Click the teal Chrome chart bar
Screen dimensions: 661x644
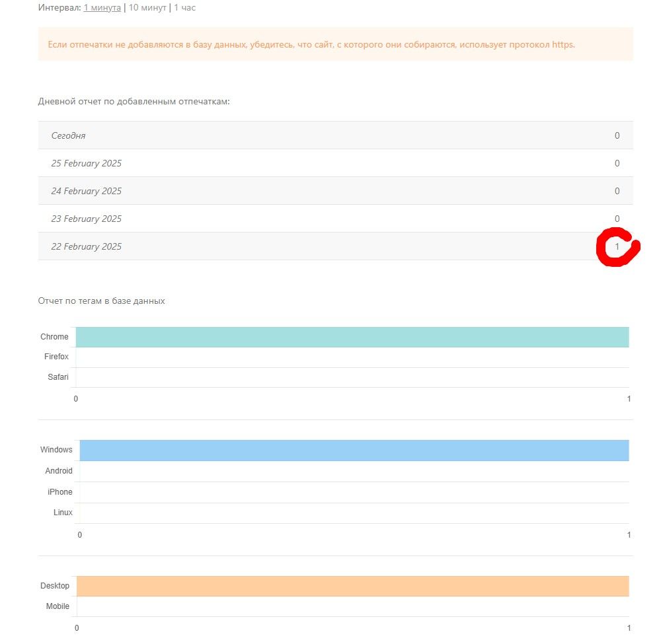(352, 337)
